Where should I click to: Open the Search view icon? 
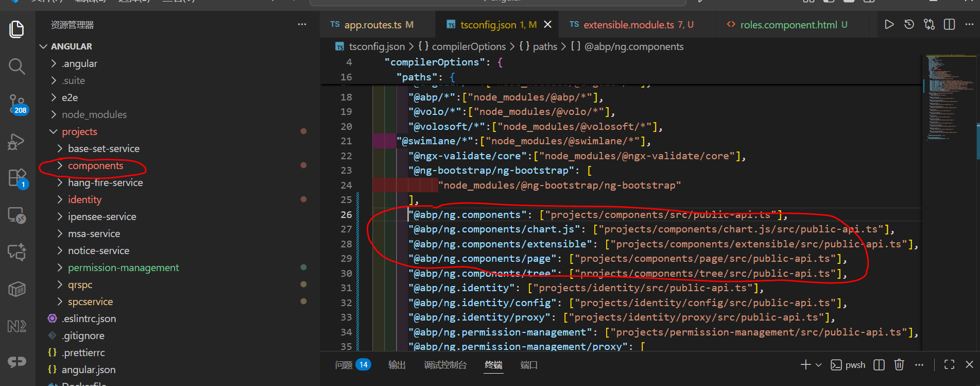pos(16,66)
